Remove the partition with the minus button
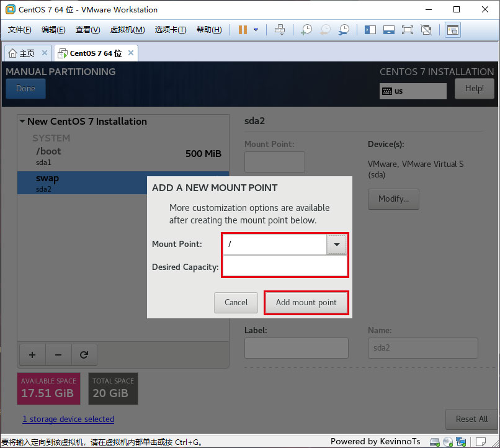The height and width of the screenshot is (448, 500). click(58, 354)
